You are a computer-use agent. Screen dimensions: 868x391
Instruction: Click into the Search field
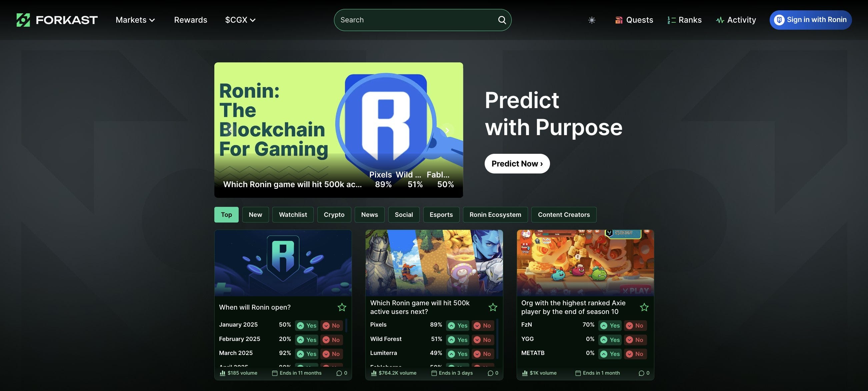pyautogui.click(x=416, y=20)
